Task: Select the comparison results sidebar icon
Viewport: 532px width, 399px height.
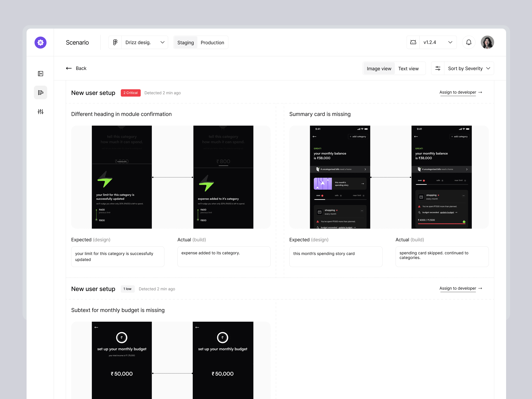Action: pos(40,92)
